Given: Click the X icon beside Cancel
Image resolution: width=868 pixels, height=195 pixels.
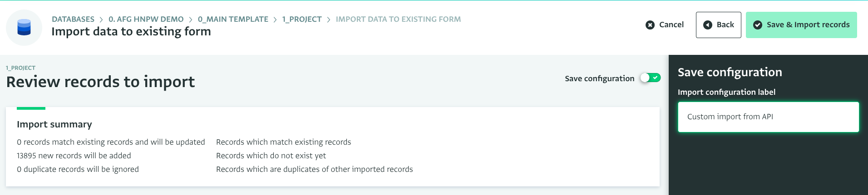Looking at the screenshot, I should point(650,25).
